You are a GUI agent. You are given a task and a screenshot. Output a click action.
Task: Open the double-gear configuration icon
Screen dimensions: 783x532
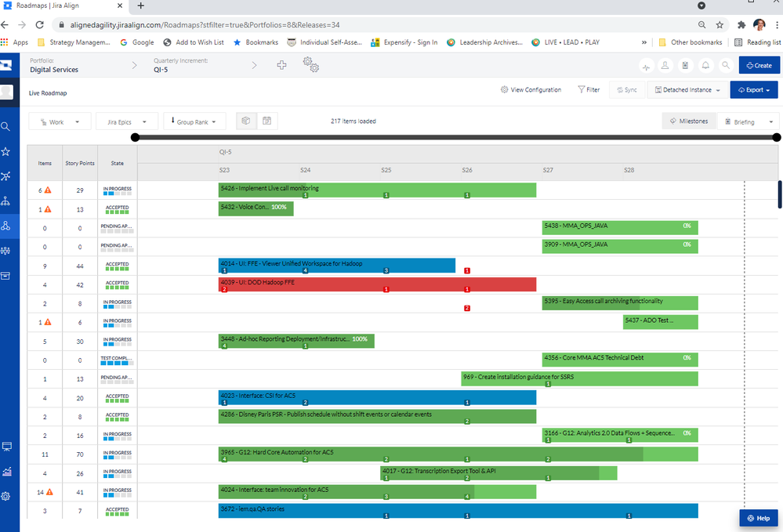pyautogui.click(x=310, y=64)
